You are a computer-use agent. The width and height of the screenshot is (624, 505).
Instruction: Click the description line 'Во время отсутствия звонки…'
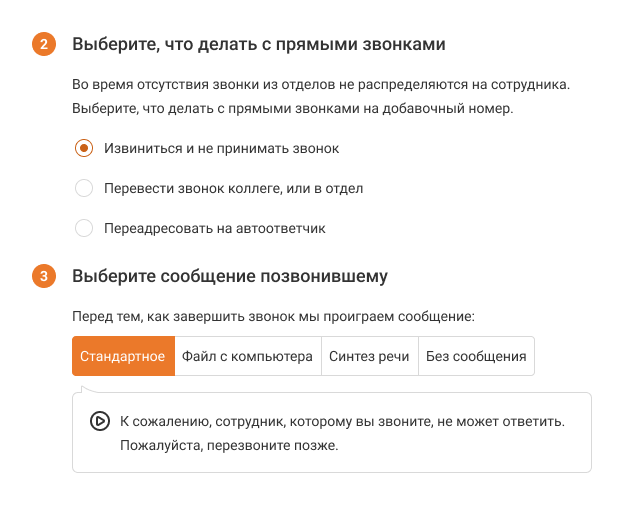(x=320, y=86)
